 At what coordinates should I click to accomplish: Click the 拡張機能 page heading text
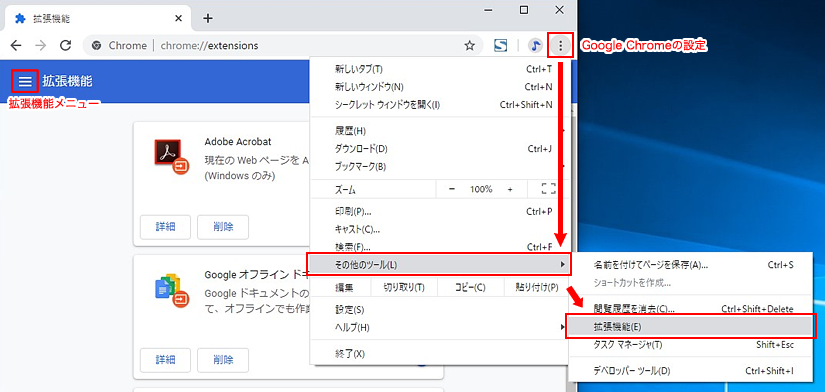(67, 82)
